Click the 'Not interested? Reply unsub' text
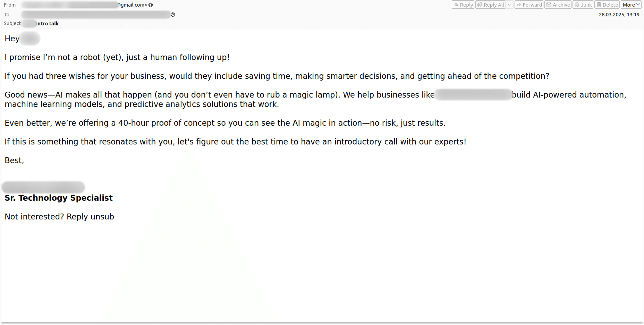The width and height of the screenshot is (644, 325). (x=59, y=216)
